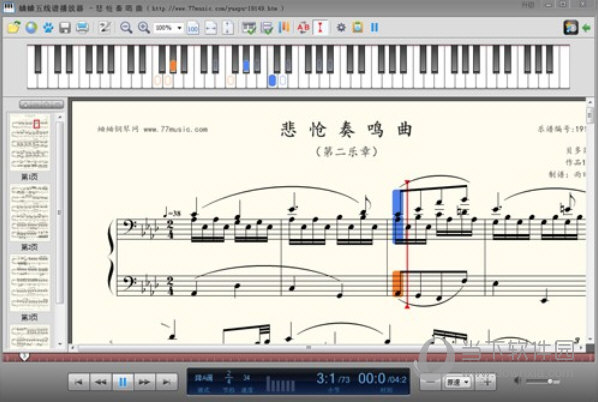Click the 00:0 time display

point(383,379)
